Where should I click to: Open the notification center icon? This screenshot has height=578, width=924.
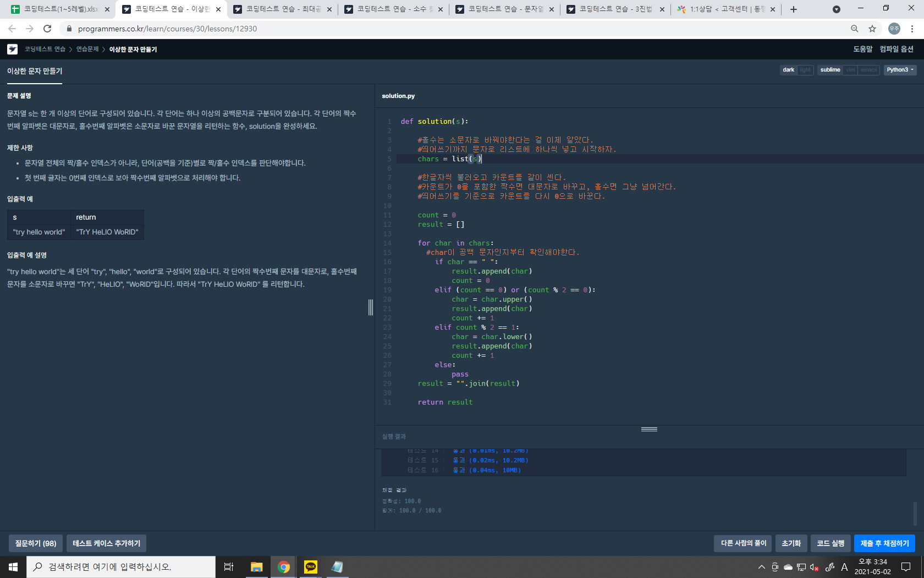(906, 567)
